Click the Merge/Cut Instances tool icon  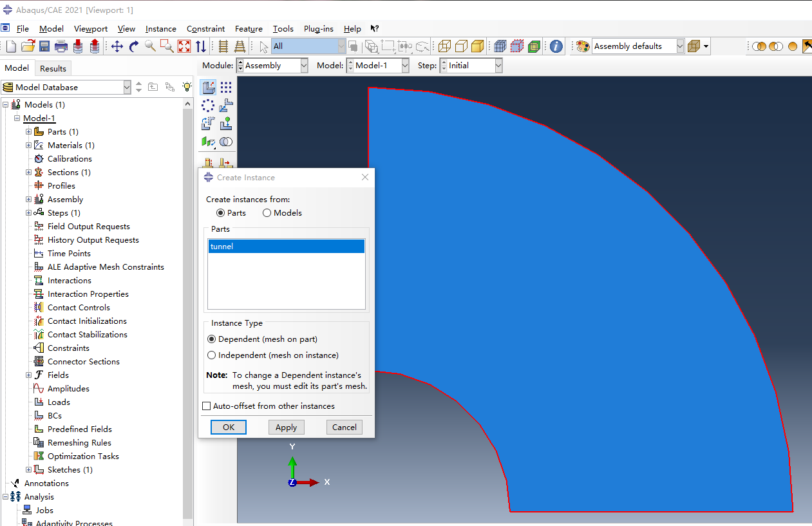[226, 142]
